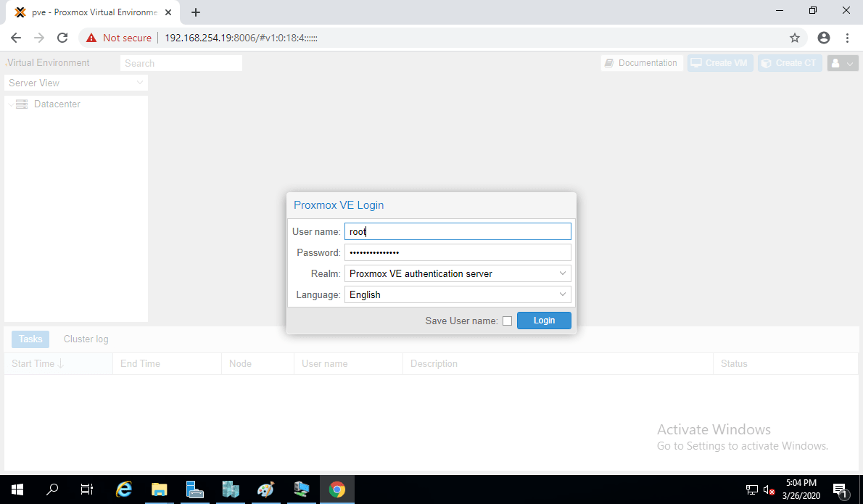Select the pve Proxmox browser tab
Image resolution: width=863 pixels, height=504 pixels.
pyautogui.click(x=93, y=12)
